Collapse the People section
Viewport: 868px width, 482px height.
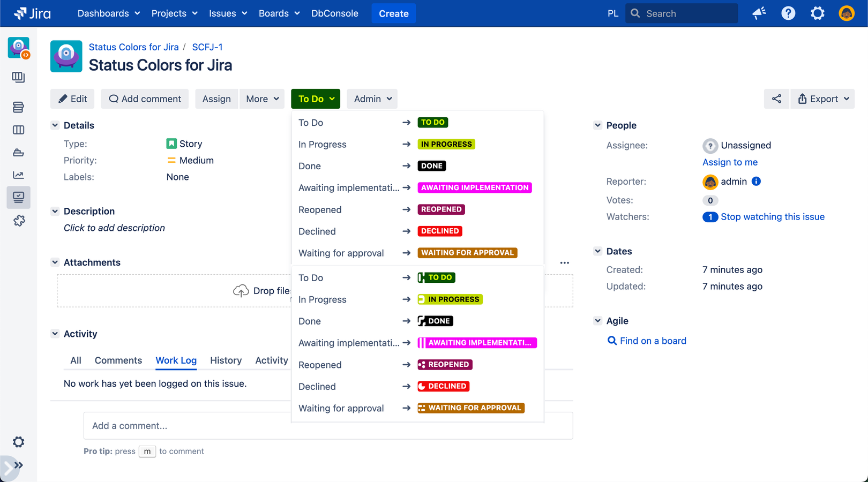(597, 125)
